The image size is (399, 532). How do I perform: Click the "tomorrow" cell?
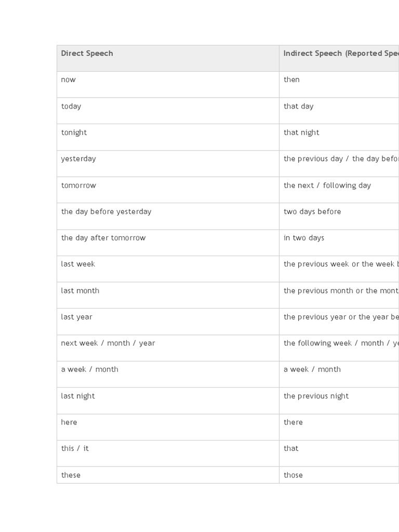[78, 185]
